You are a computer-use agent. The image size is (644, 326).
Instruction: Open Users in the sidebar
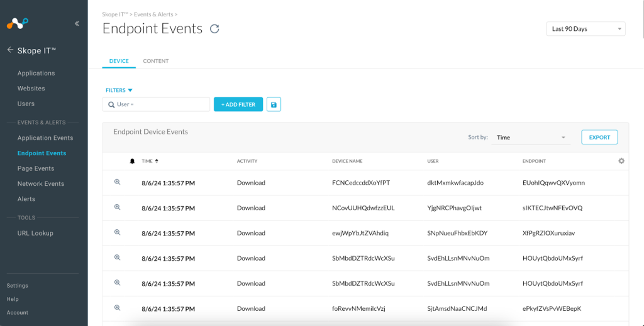(x=26, y=104)
